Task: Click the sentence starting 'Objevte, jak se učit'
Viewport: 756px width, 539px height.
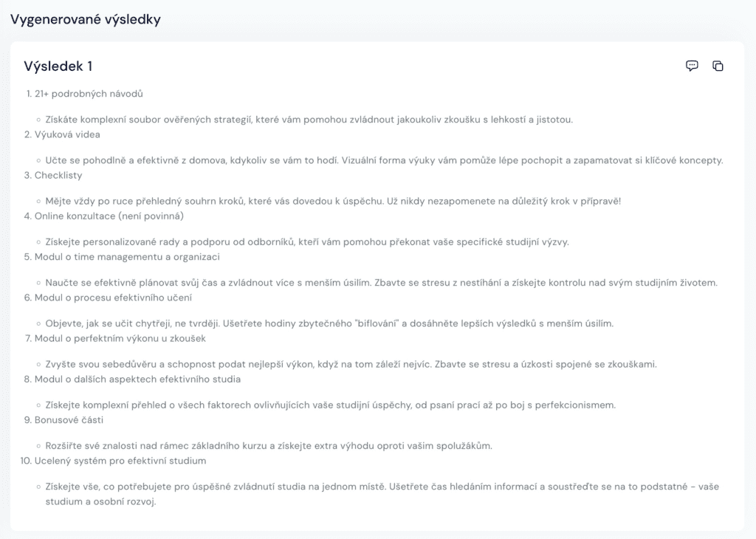Action: pos(329,323)
